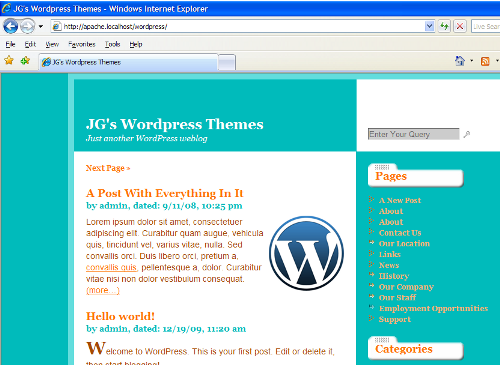This screenshot has height=365, width=500.
Task: Click the page icon in address bar
Action: point(57,26)
